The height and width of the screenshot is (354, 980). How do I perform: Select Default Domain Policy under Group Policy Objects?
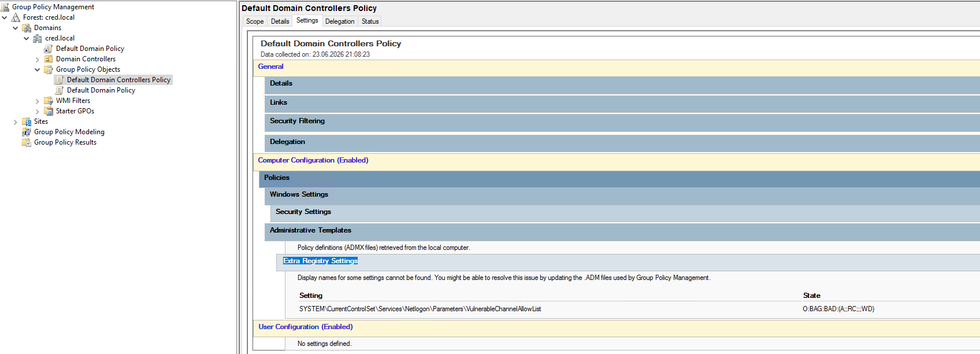(101, 90)
